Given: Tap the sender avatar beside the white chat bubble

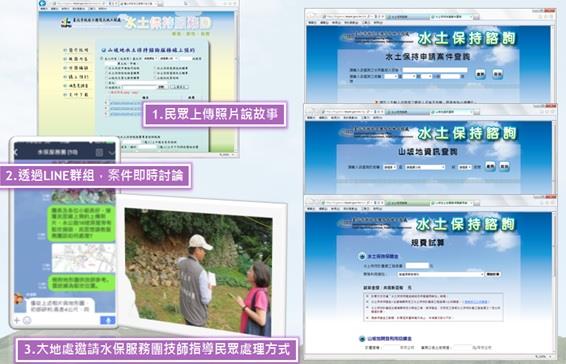Looking at the screenshot, I should click(x=18, y=299).
